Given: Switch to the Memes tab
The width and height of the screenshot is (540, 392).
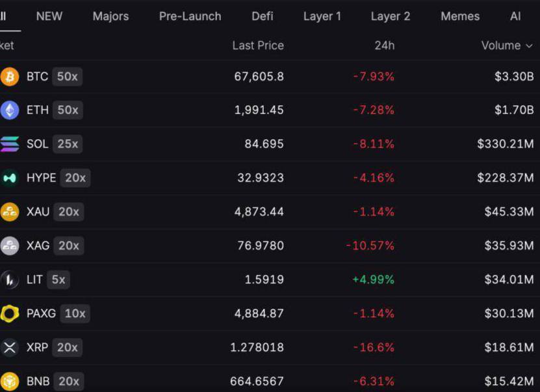Looking at the screenshot, I should pos(460,16).
